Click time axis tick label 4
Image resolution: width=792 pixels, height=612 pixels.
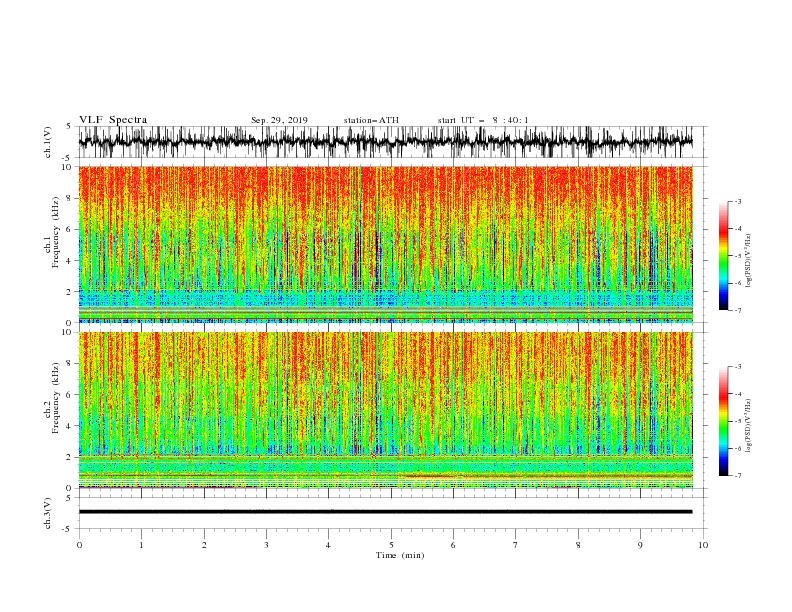coord(328,545)
